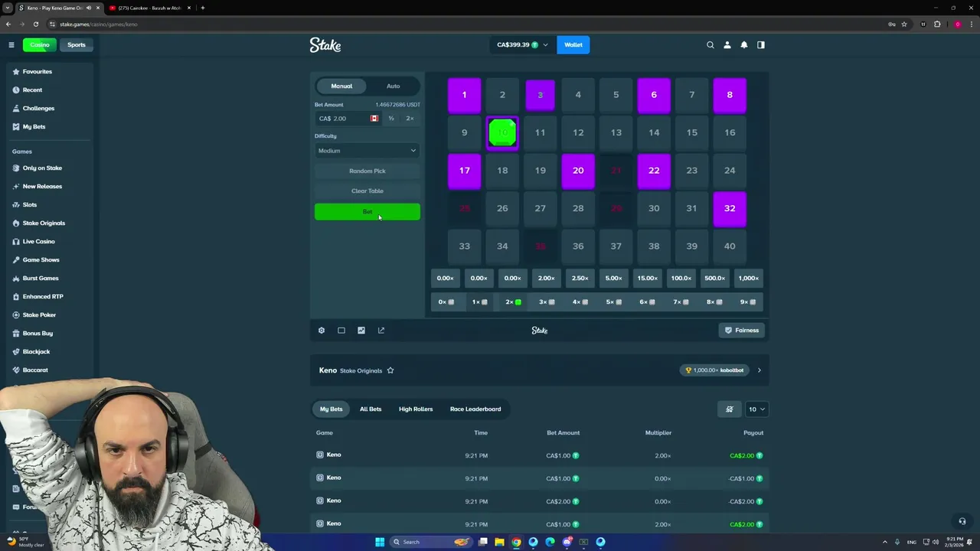Open the Difficulty Medium dropdown

367,151
